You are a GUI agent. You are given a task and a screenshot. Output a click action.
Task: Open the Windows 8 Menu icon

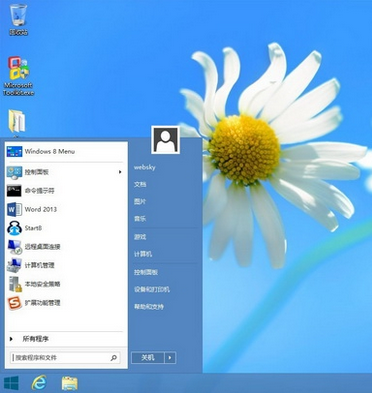[14, 152]
